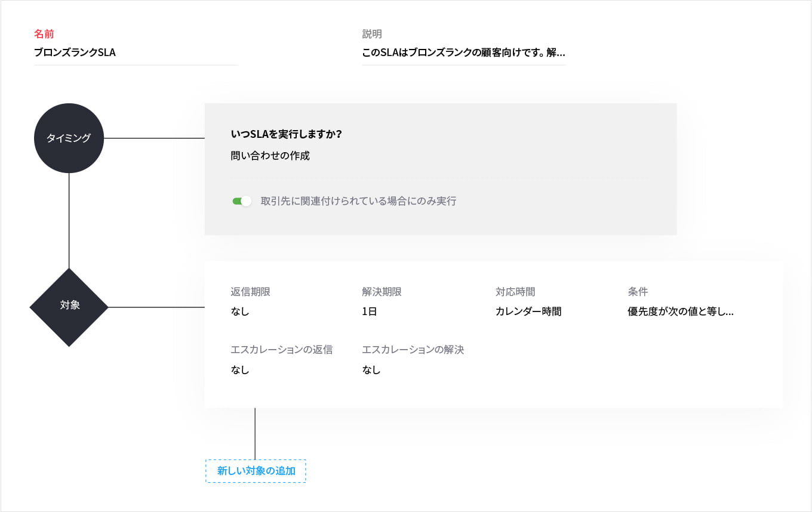Click the エスカレーションの解決 label
This screenshot has width=812, height=512.
(x=413, y=350)
